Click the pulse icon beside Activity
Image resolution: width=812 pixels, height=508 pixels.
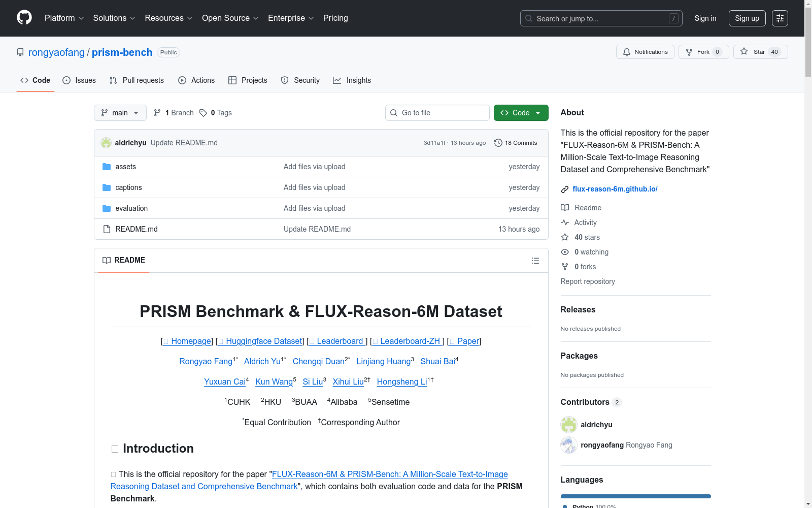pyautogui.click(x=565, y=223)
